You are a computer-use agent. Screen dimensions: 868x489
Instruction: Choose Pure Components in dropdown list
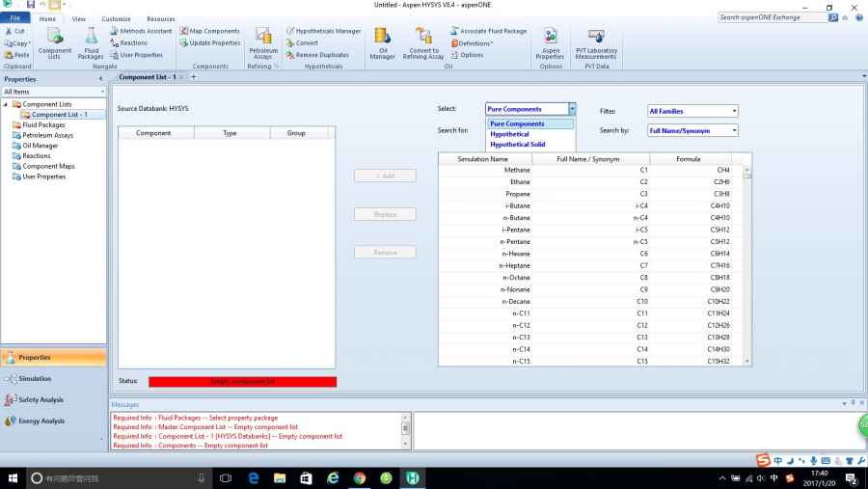(530, 124)
